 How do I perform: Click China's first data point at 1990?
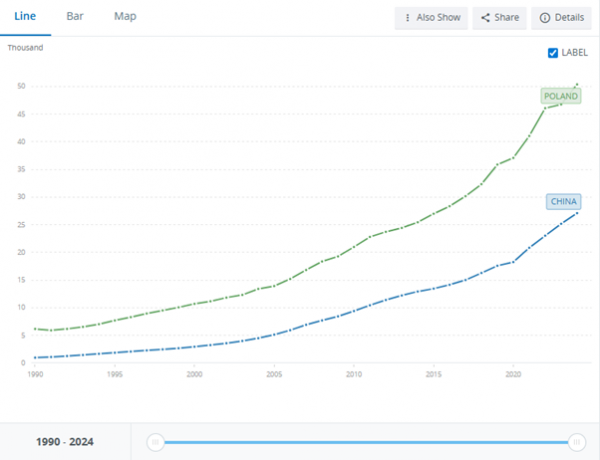pyautogui.click(x=35, y=357)
